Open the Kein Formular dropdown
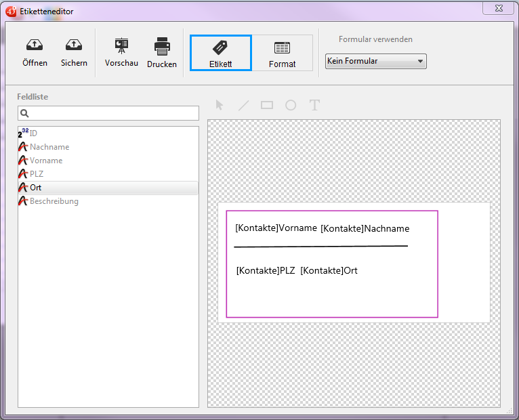This screenshot has height=420, width=519. (375, 62)
